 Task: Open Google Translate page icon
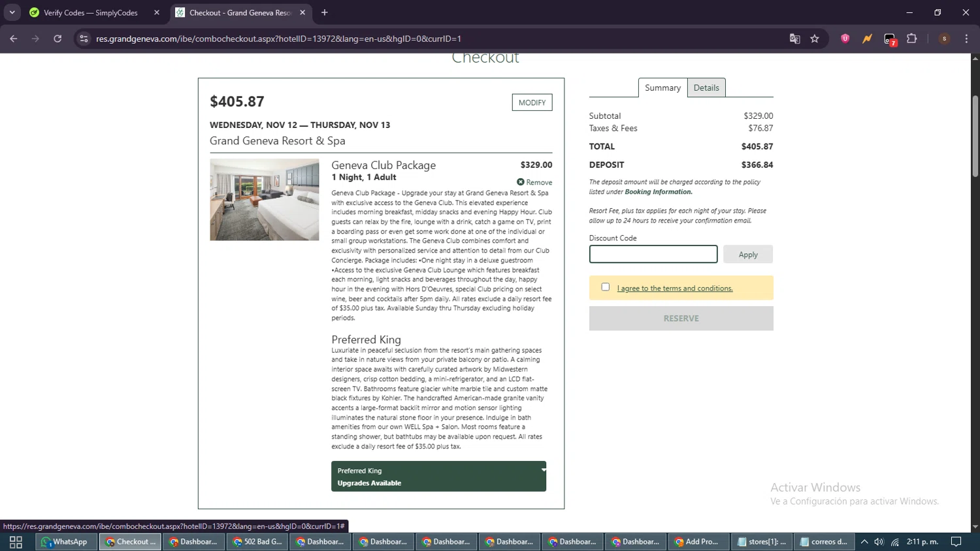pyautogui.click(x=794, y=39)
